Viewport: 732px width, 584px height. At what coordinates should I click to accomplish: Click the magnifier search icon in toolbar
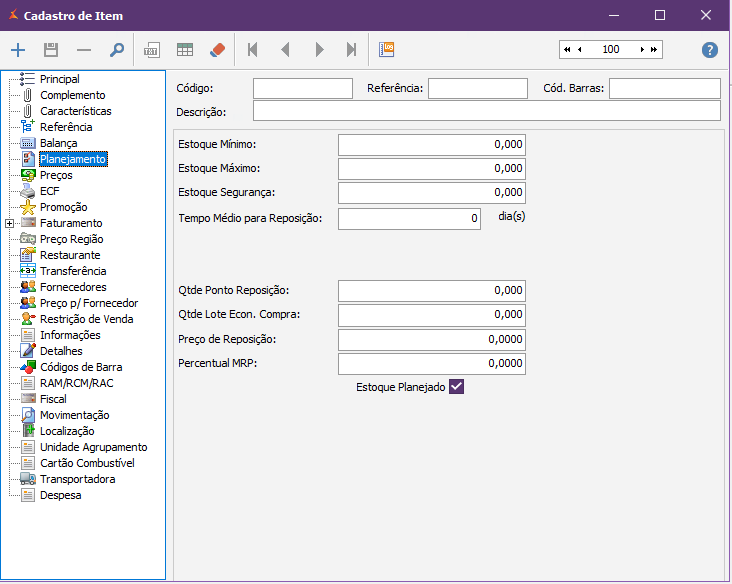tap(117, 49)
